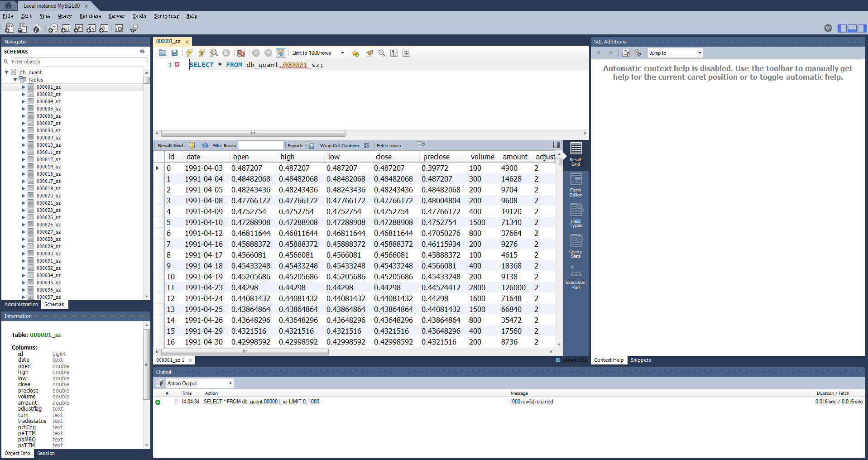Run EXPLAIN on the statement under cursor
The width and height of the screenshot is (868, 460).
tap(214, 53)
